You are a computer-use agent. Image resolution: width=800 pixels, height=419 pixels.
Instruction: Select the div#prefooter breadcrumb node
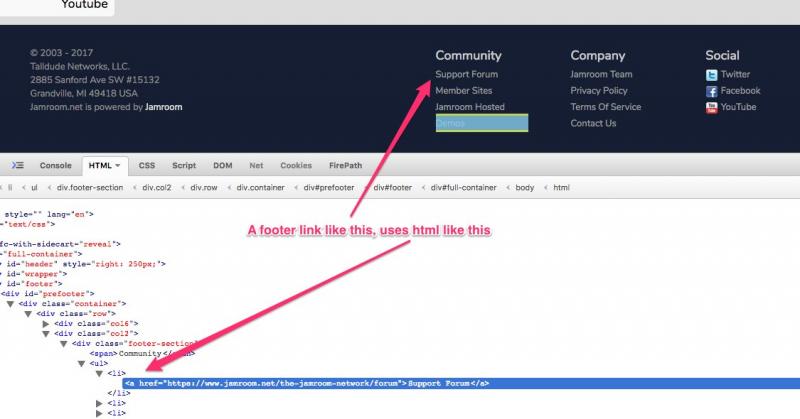tap(329, 187)
